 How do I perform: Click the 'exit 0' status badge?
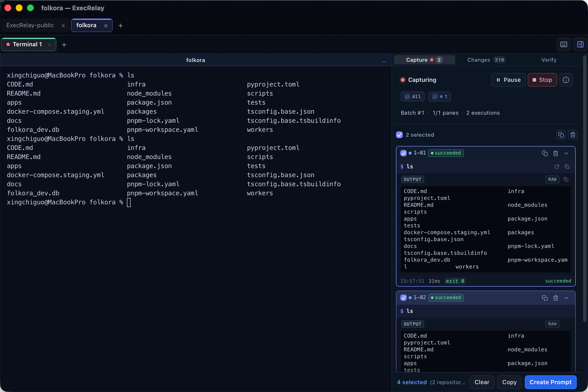click(x=455, y=281)
